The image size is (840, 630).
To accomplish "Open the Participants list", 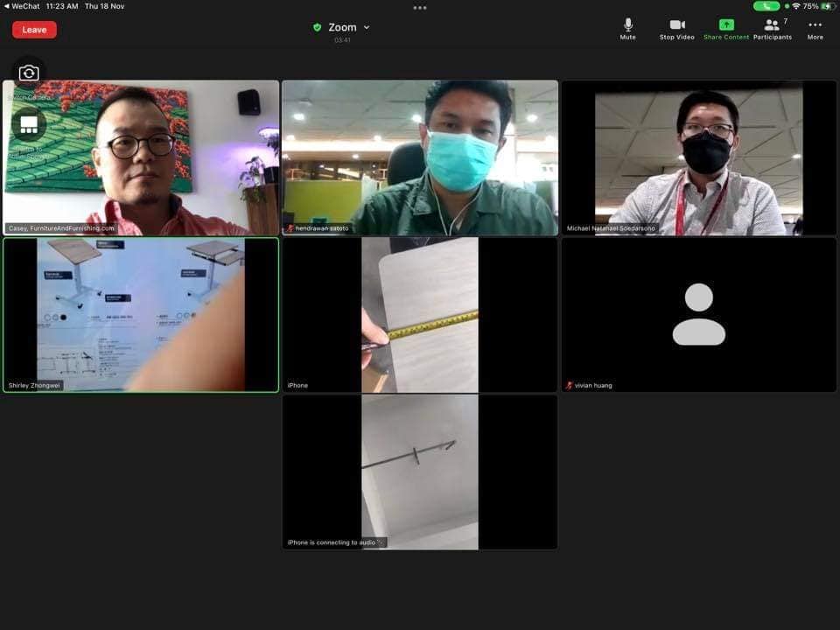I will (x=772, y=28).
